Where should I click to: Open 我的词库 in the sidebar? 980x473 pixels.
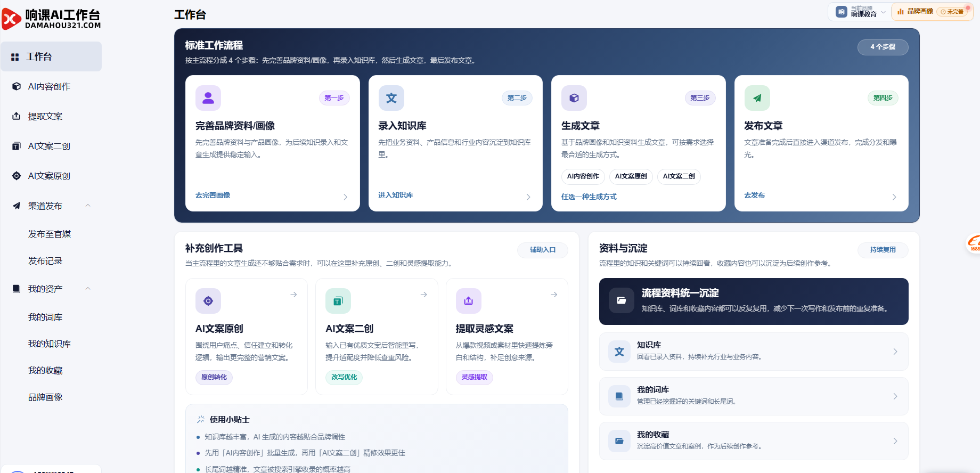(45, 317)
